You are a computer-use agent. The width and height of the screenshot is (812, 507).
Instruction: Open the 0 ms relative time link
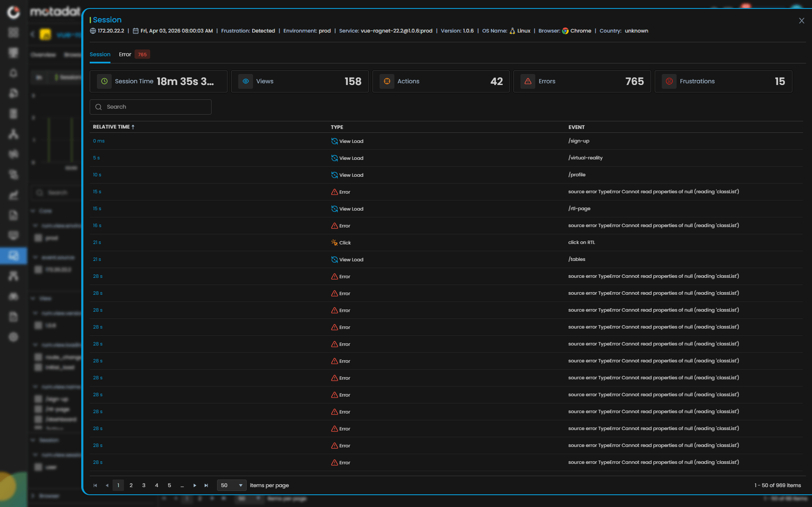tap(99, 141)
